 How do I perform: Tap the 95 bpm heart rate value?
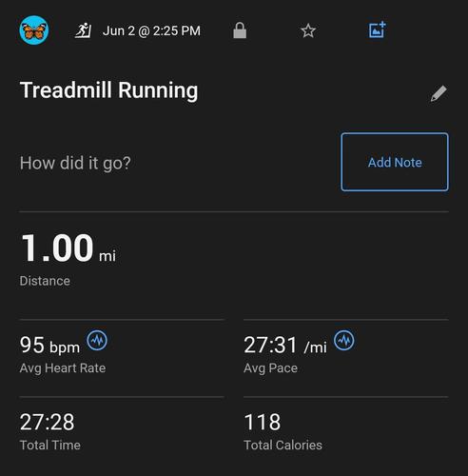tap(49, 345)
